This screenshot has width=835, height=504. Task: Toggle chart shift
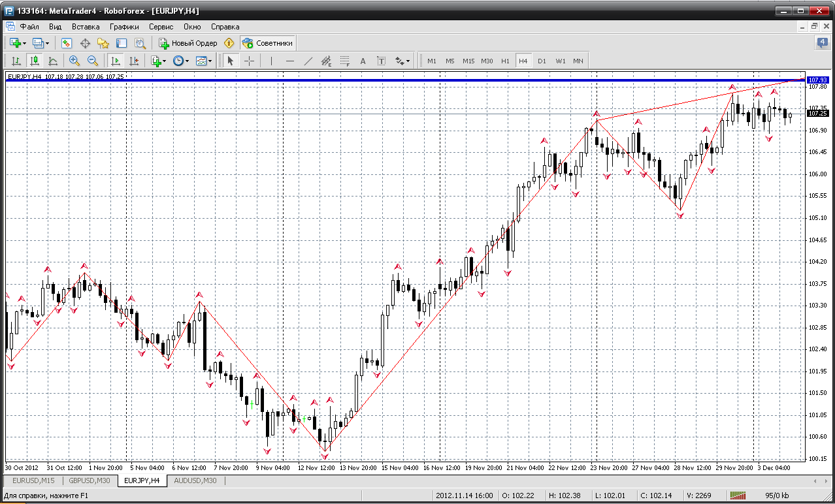(133, 61)
